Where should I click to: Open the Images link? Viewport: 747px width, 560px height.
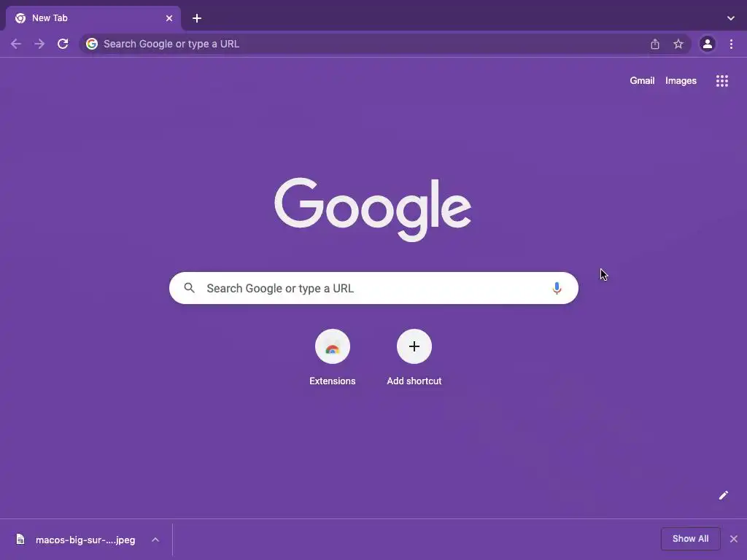[681, 81]
